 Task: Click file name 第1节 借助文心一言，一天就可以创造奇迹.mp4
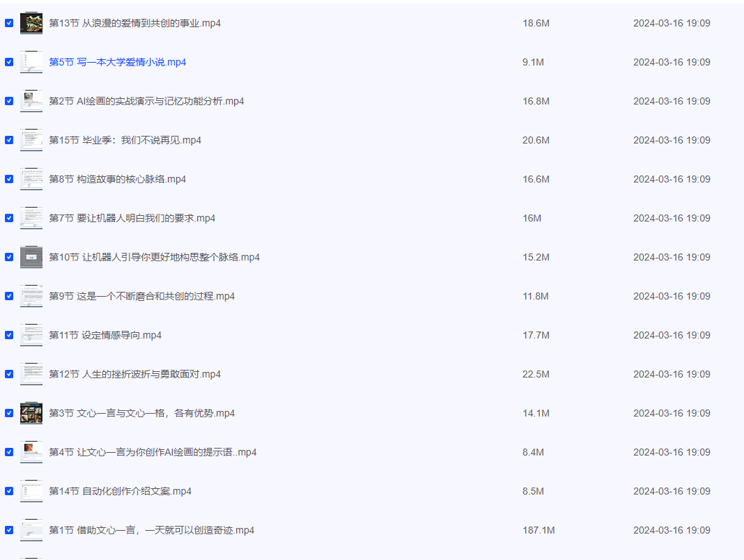click(x=151, y=530)
